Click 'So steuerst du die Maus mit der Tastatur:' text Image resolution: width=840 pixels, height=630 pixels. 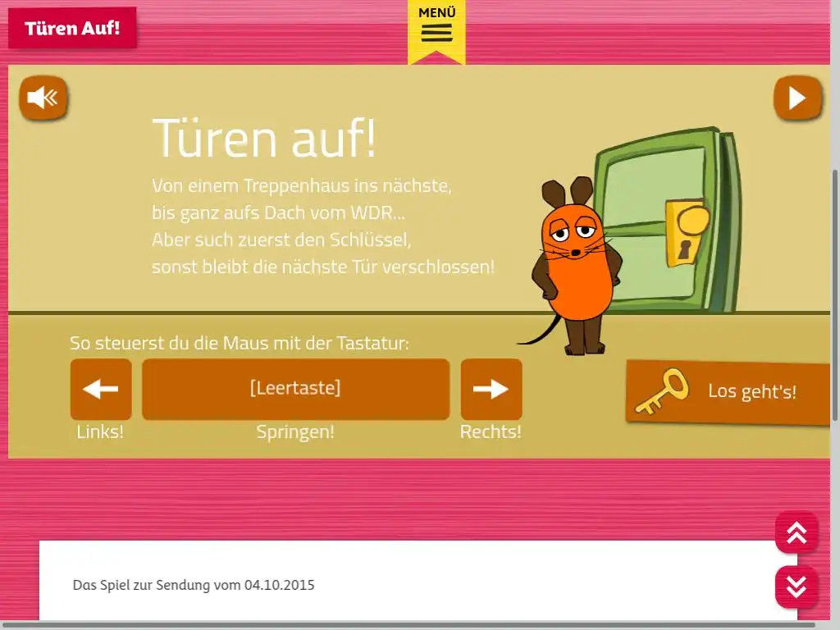pos(240,343)
